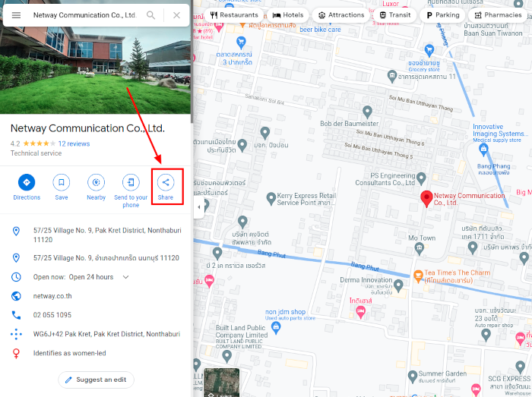Open Nearby search icon

96,182
